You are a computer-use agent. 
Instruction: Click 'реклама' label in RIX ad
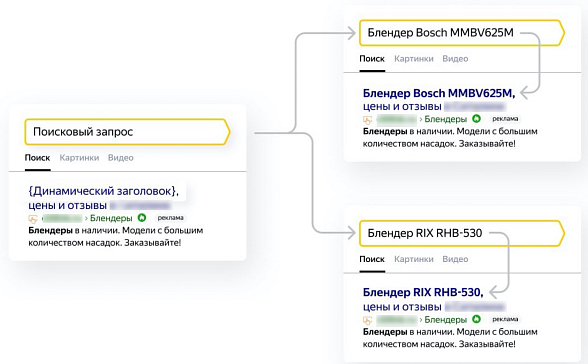point(505,319)
